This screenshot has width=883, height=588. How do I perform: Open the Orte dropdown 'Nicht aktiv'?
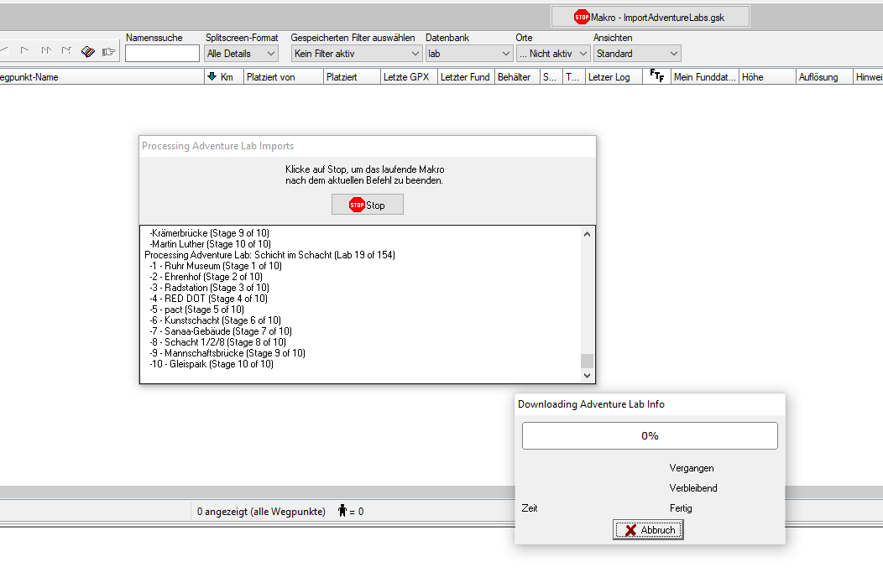553,54
